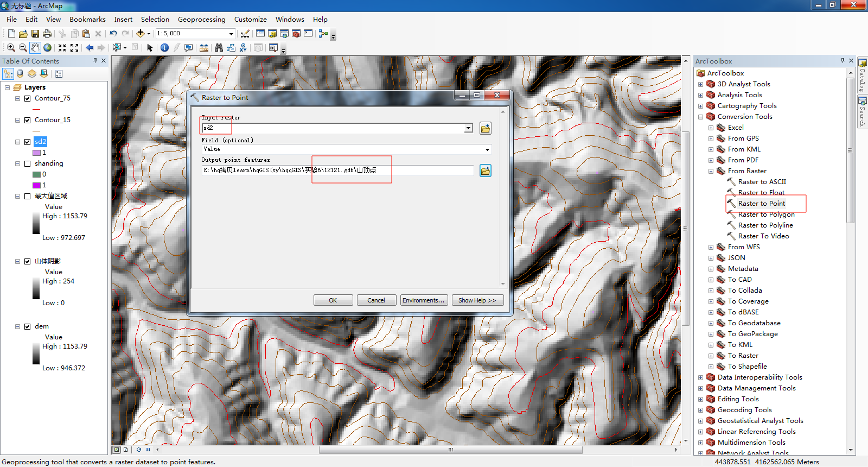Image resolution: width=868 pixels, height=467 pixels.
Task: Launch the ModelBuilder window icon
Action: click(323, 34)
